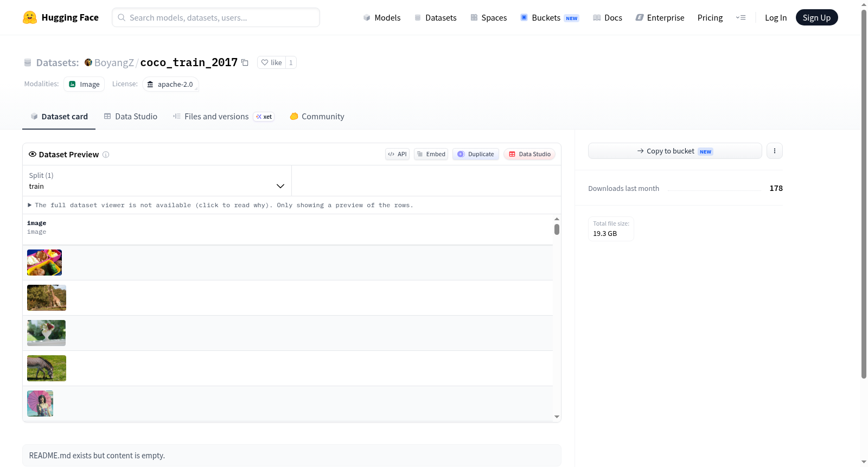868x467 pixels.
Task: Open Buckets in the top navigation
Action: 550,17
